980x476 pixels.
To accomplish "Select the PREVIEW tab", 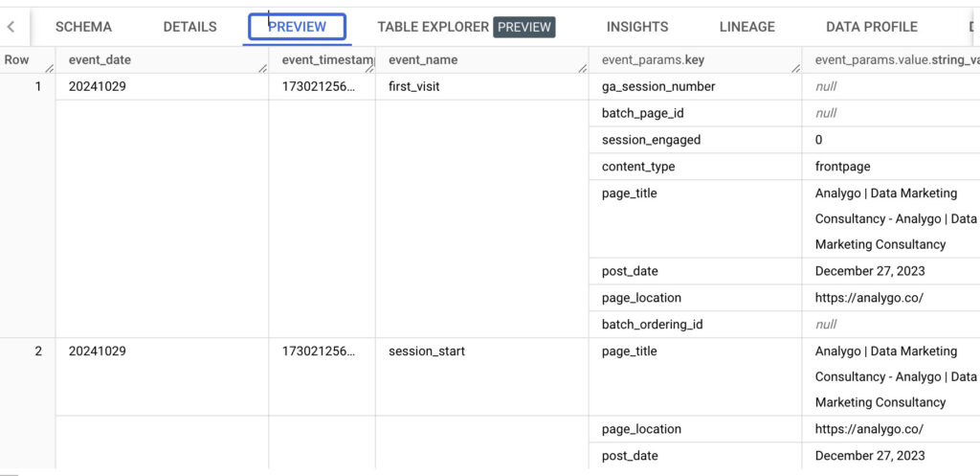I will (x=297, y=27).
